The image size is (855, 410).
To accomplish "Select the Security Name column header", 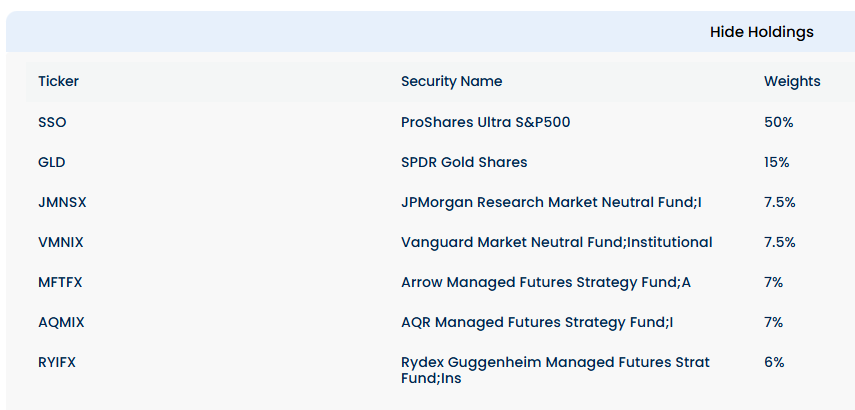I will pyautogui.click(x=451, y=81).
